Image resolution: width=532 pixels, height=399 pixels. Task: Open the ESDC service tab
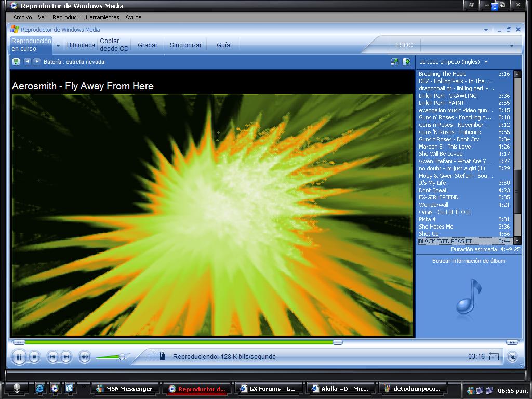404,45
